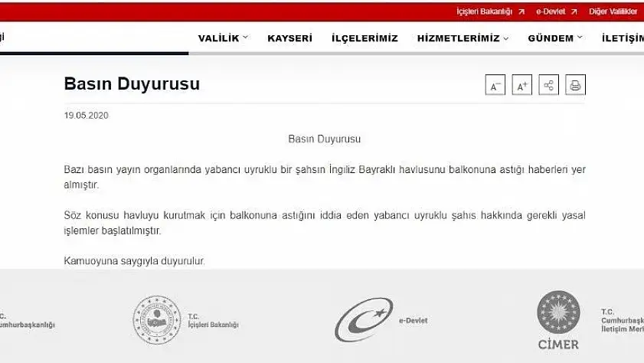Open the İLETİŞİM menu item
The height and width of the screenshot is (363, 644).
pos(623,38)
